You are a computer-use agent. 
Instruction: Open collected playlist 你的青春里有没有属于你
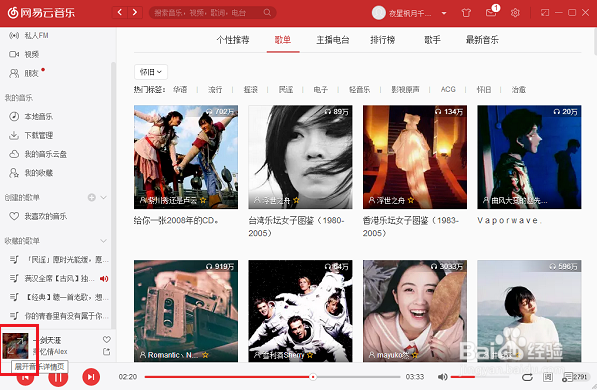[59, 316]
